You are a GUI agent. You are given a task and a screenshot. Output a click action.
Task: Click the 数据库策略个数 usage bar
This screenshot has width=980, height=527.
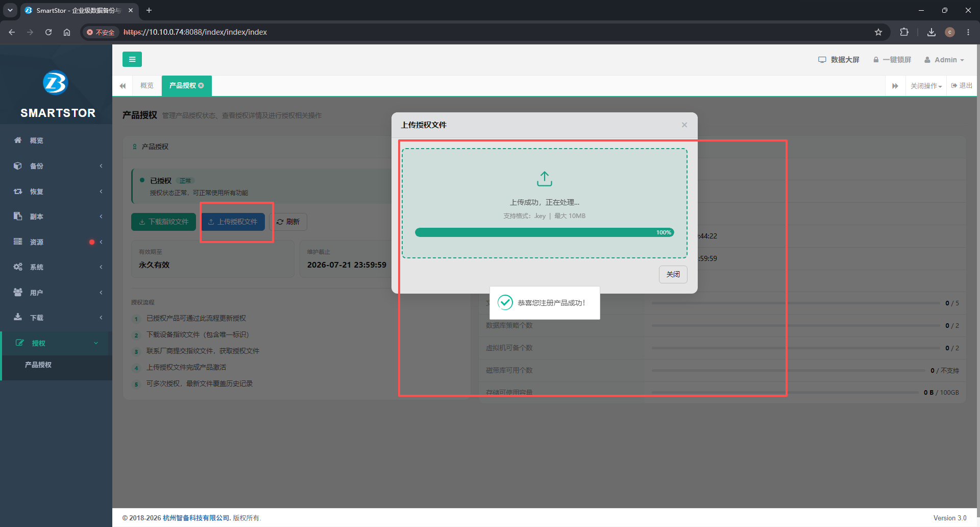coord(796,325)
